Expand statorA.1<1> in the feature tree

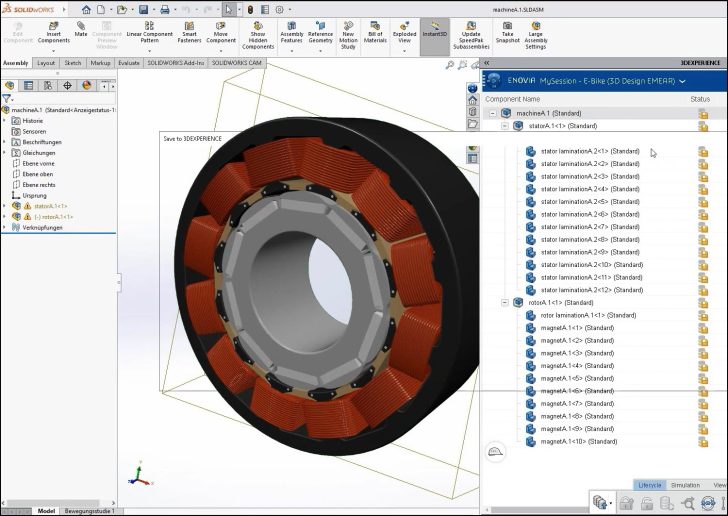coord(5,206)
